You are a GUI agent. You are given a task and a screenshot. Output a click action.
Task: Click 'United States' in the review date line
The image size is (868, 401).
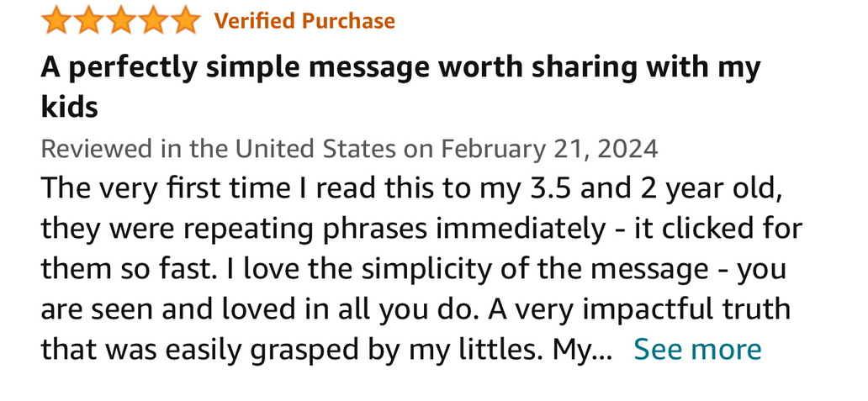click(315, 150)
